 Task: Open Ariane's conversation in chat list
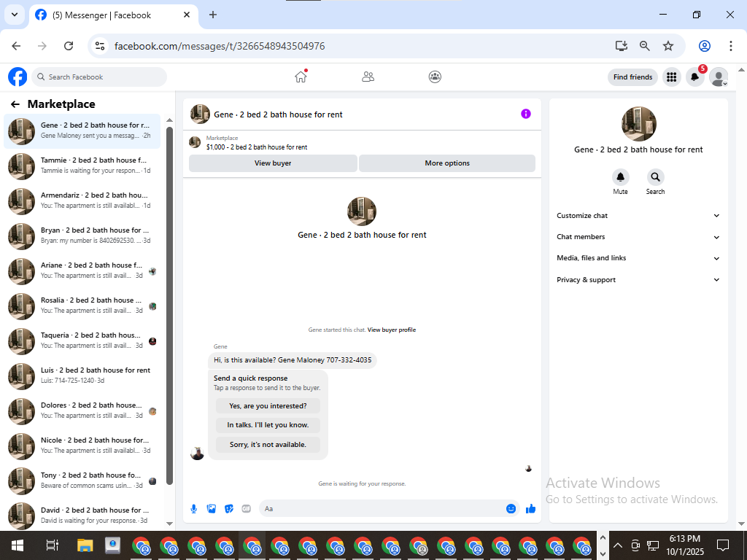pyautogui.click(x=82, y=271)
